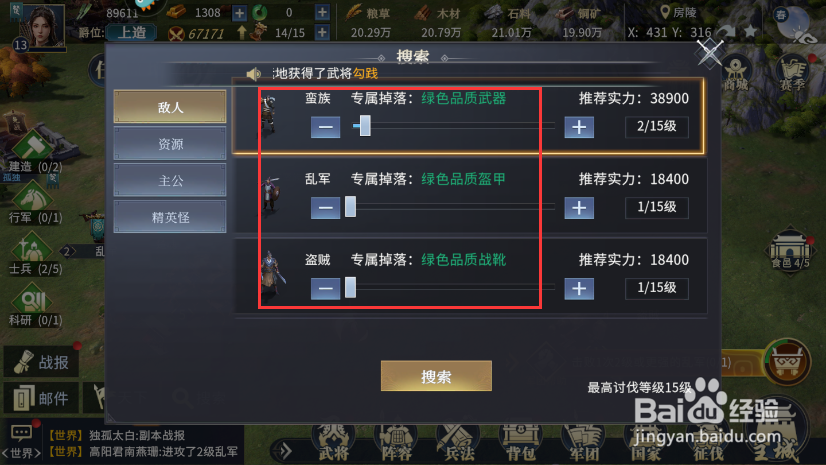Open the 商城 shop icon
Image resolution: width=826 pixels, height=465 pixels.
pyautogui.click(x=736, y=74)
